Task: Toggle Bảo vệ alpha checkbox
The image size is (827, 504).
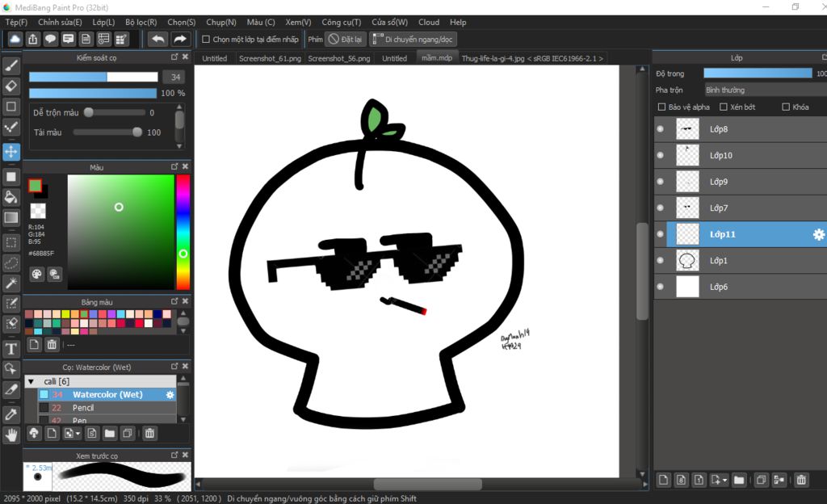Action: click(x=661, y=107)
